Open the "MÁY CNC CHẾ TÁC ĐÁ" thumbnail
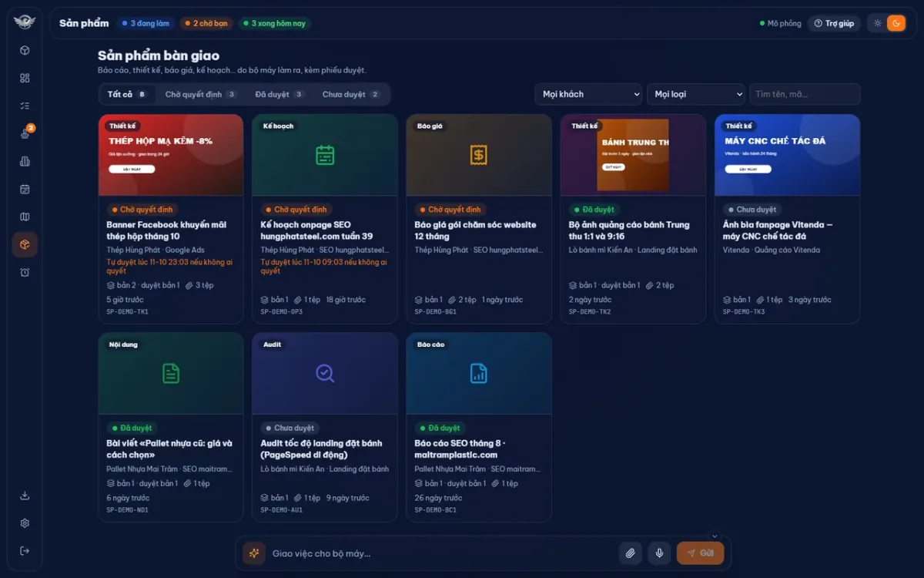The height and width of the screenshot is (578, 924). pos(787,155)
